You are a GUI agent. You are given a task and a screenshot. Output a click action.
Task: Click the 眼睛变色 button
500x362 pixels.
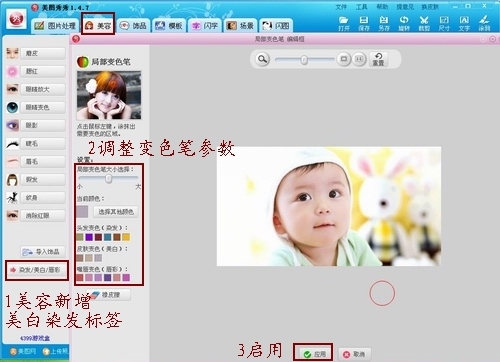(43, 107)
